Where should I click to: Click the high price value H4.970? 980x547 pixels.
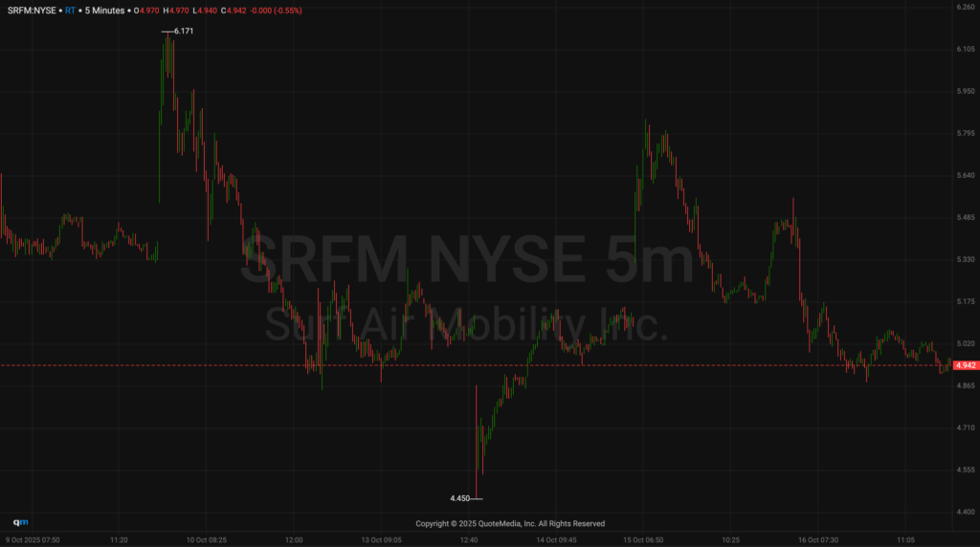177,9
